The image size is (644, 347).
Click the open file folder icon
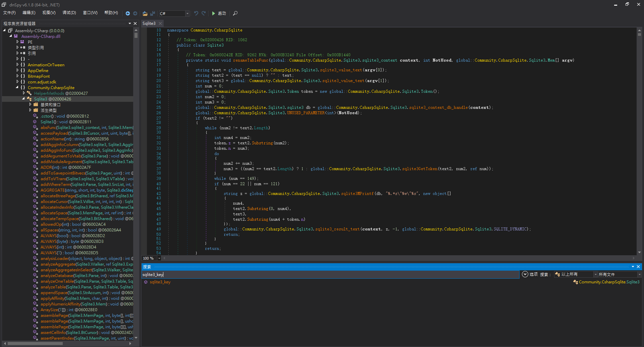(x=145, y=13)
